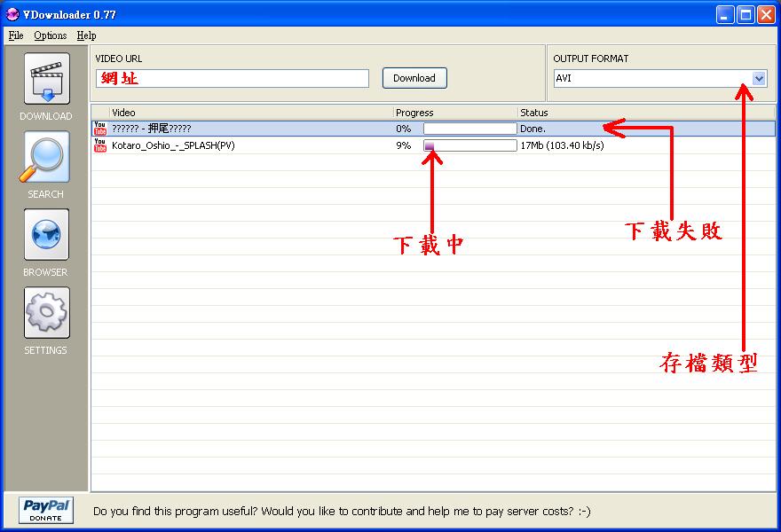781x532 pixels.
Task: Expand the Output Format dropdown arrow
Action: [x=759, y=78]
